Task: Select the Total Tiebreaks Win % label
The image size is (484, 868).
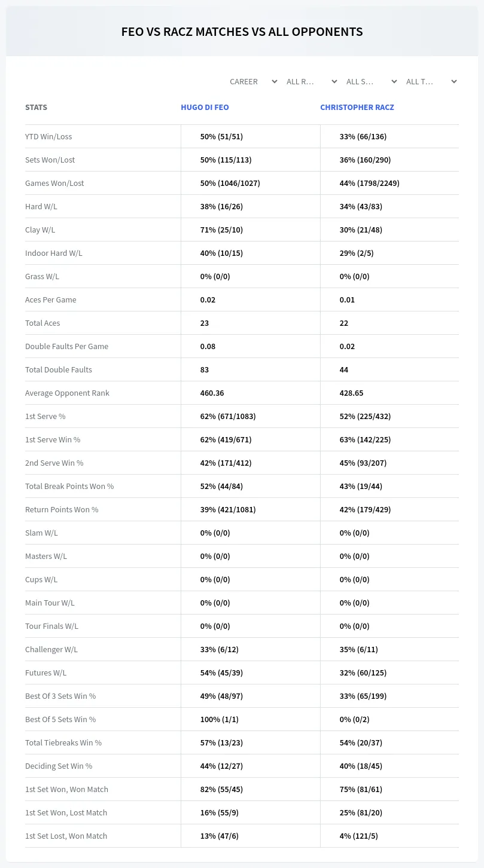Action: pyautogui.click(x=63, y=742)
